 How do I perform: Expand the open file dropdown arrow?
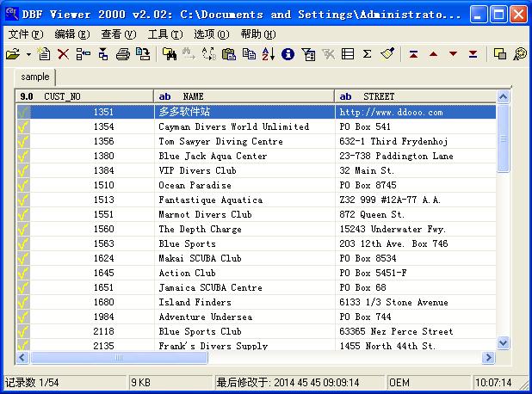(28, 54)
